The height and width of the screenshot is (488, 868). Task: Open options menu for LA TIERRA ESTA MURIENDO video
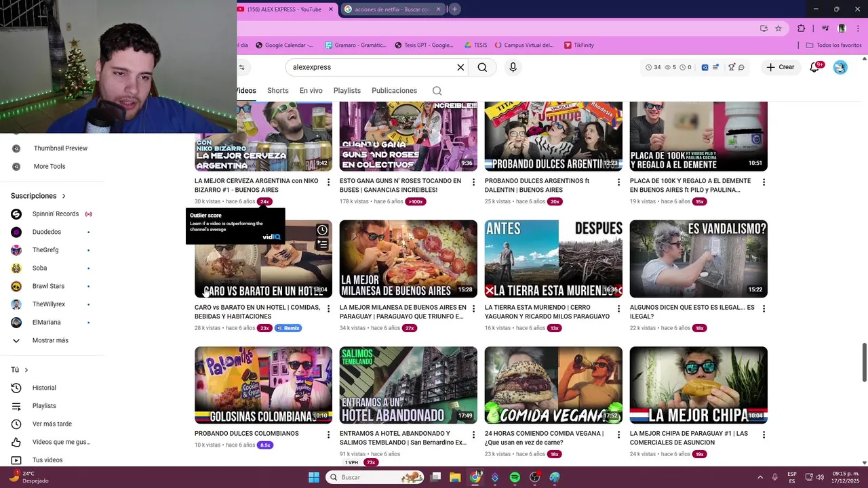point(618,308)
